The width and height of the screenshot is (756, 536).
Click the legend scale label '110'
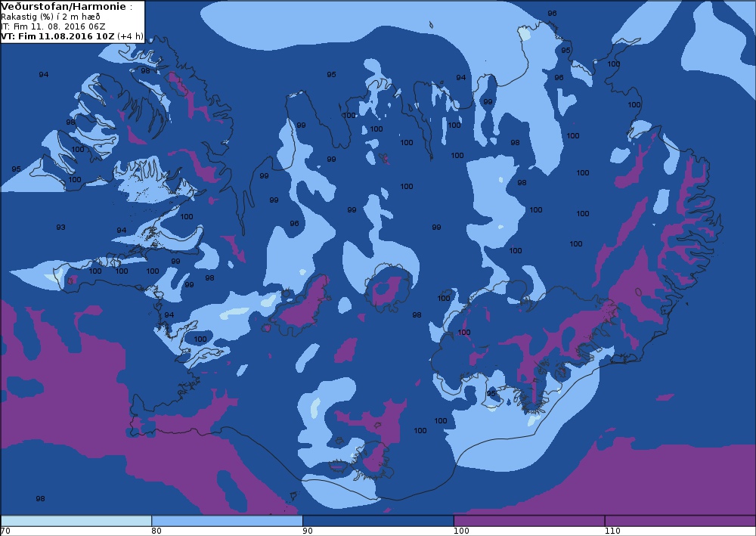(x=612, y=531)
